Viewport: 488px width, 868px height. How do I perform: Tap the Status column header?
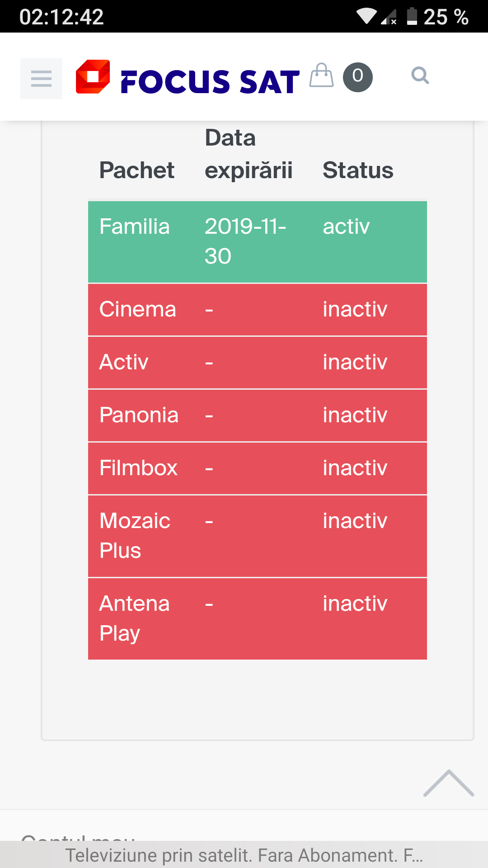358,170
